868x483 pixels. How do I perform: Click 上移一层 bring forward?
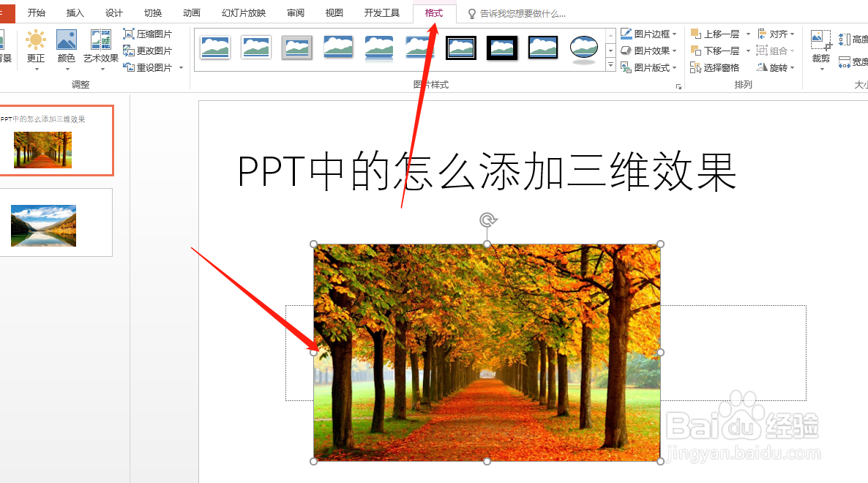pos(715,34)
